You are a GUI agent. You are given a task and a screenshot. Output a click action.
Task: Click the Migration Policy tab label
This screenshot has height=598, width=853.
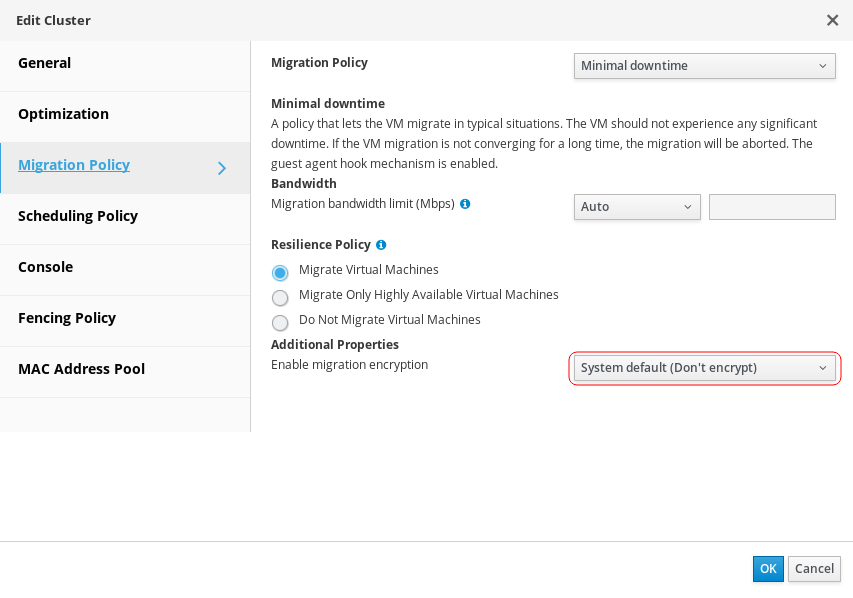coord(74,165)
